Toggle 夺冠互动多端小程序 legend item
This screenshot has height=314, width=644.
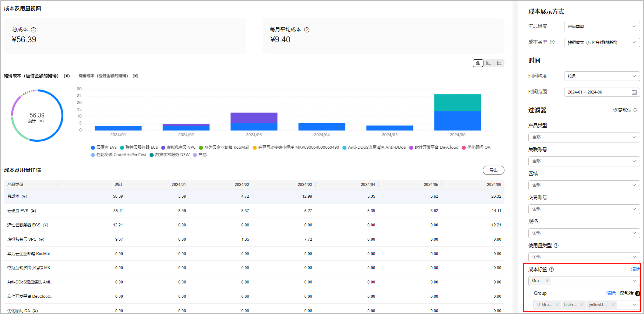pyautogui.click(x=296, y=147)
